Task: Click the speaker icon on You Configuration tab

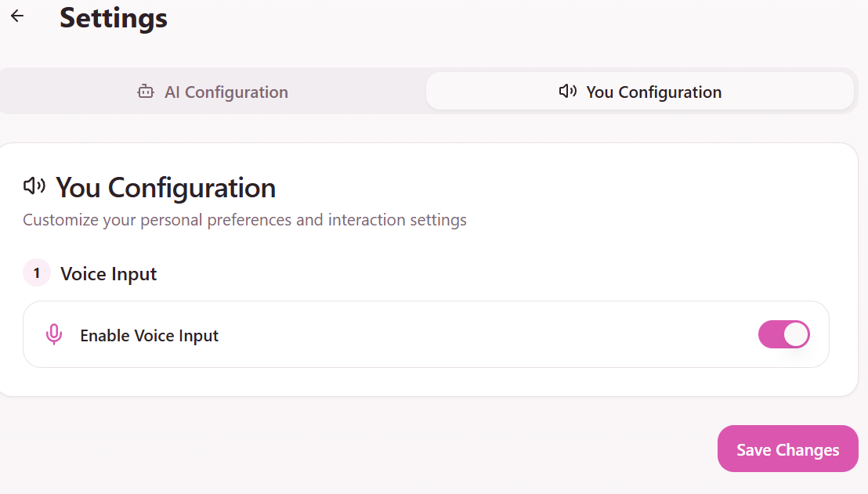Action: pyautogui.click(x=567, y=92)
